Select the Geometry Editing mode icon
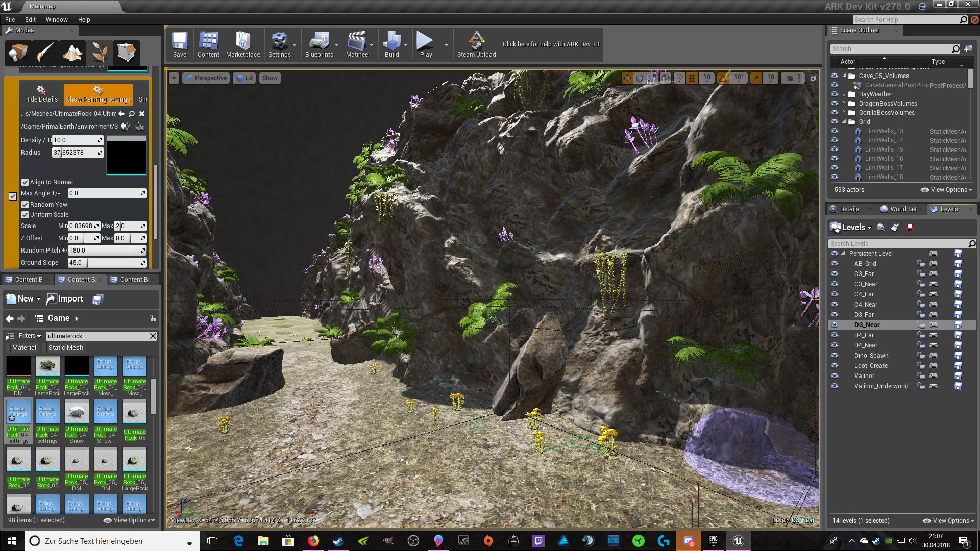980x551 pixels. [x=127, y=52]
